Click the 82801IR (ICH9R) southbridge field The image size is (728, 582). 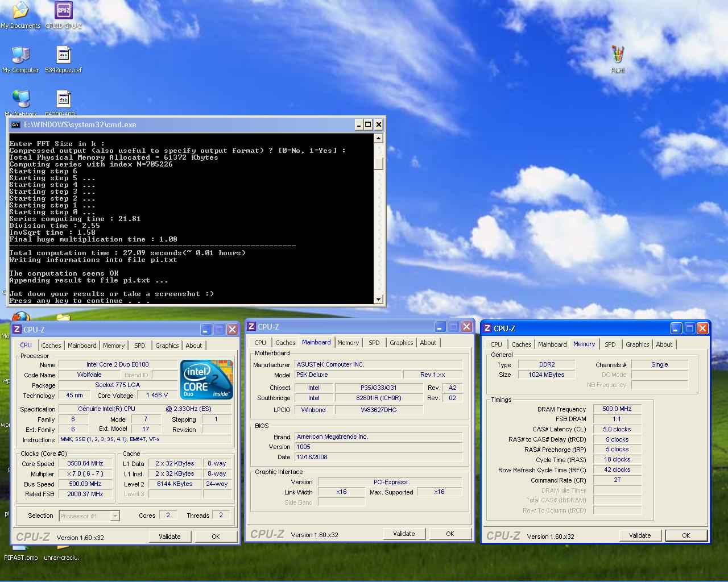[x=379, y=398]
